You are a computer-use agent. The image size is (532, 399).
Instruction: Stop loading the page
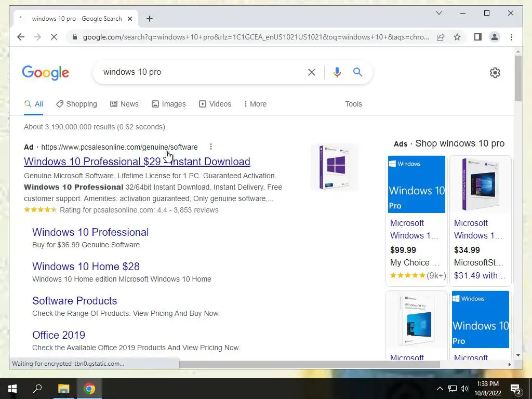54,37
